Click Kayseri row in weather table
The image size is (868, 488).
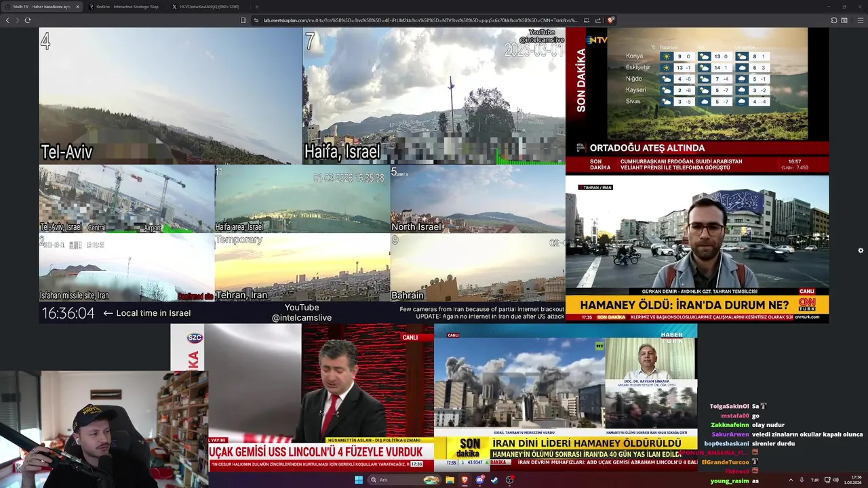click(x=698, y=89)
